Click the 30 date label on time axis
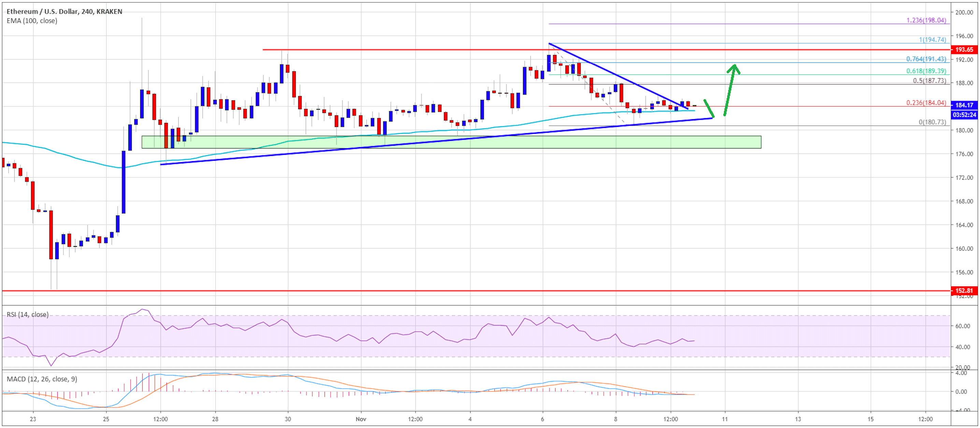 (x=288, y=419)
